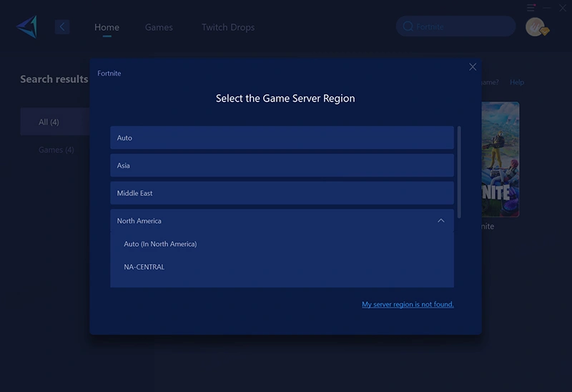Image resolution: width=572 pixels, height=392 pixels.
Task: Close the server region dialog
Action: pyautogui.click(x=473, y=67)
